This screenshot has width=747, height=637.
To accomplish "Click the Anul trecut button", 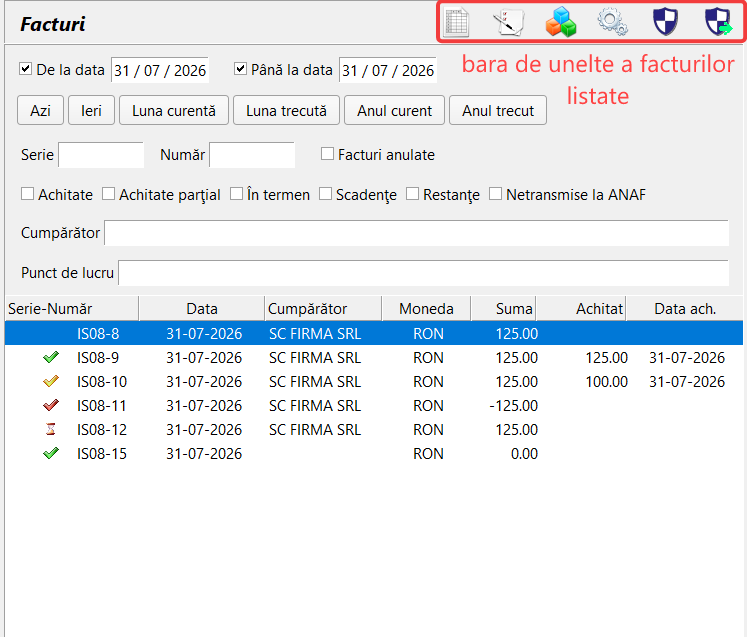I will click(x=498, y=110).
